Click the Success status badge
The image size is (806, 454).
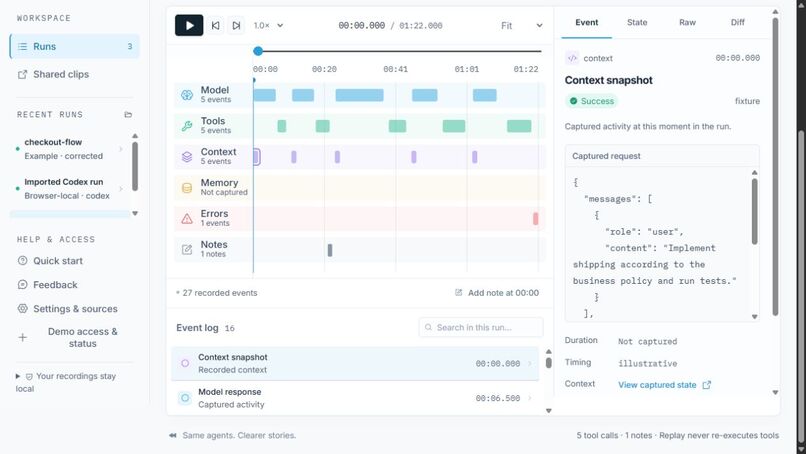pyautogui.click(x=592, y=101)
